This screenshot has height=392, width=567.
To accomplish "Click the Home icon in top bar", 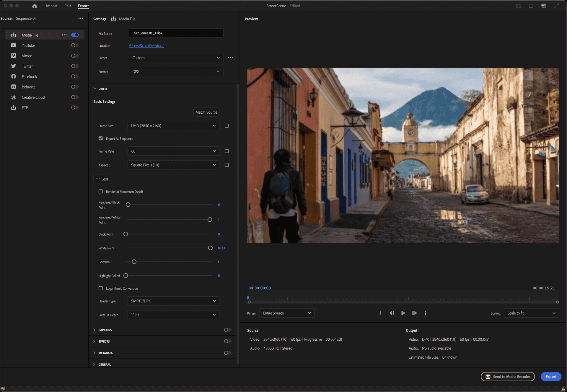I will coord(35,6).
